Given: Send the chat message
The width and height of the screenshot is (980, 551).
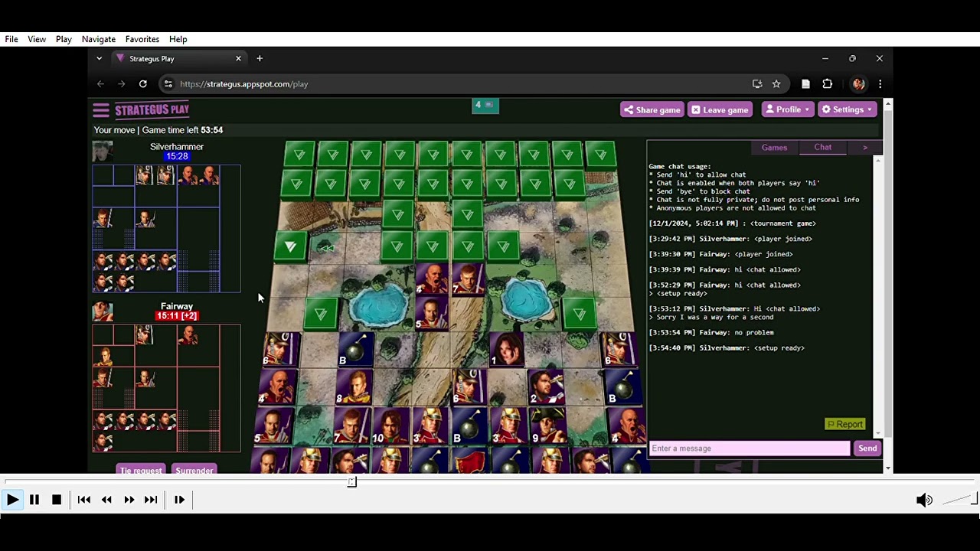Looking at the screenshot, I should point(867,448).
